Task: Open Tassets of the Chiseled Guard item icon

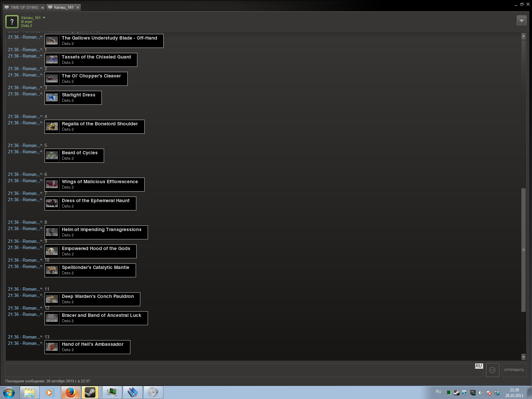Action: point(52,60)
